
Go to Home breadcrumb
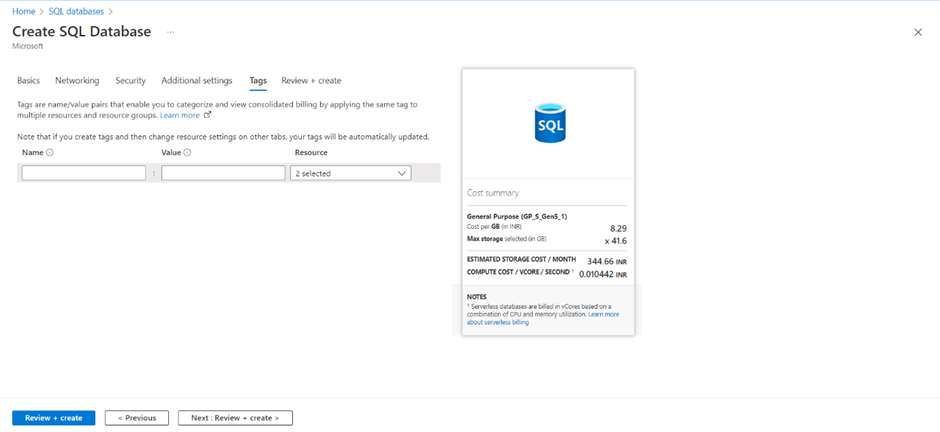tap(23, 11)
